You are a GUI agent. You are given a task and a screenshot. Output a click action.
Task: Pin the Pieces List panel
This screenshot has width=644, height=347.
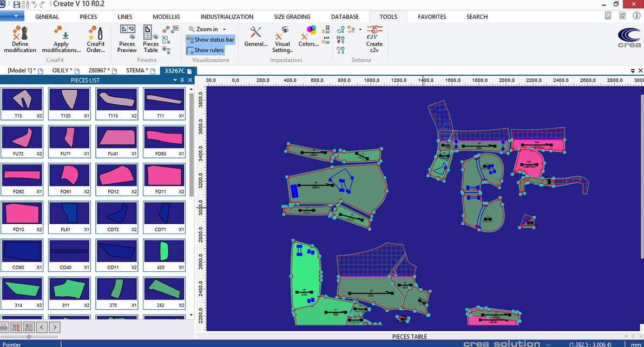(182, 80)
